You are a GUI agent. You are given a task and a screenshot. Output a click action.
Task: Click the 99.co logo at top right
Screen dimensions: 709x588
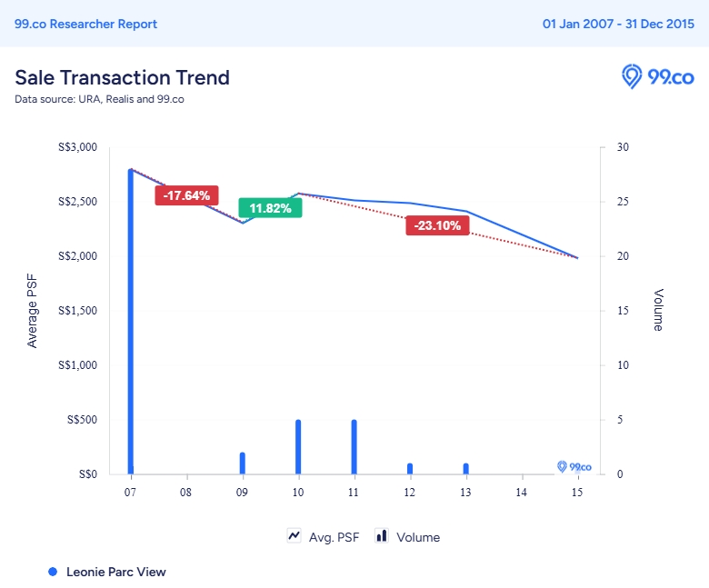tap(658, 77)
